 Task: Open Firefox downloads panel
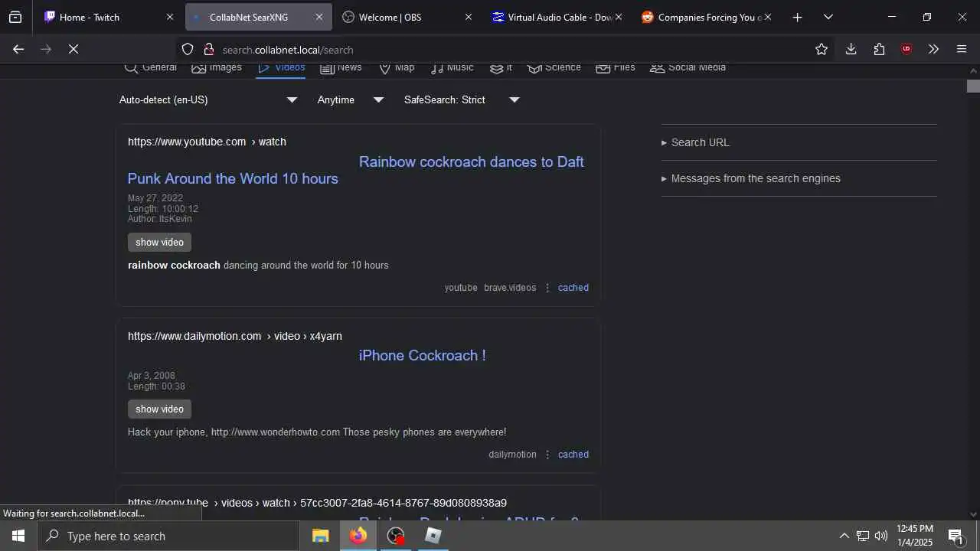pyautogui.click(x=851, y=49)
